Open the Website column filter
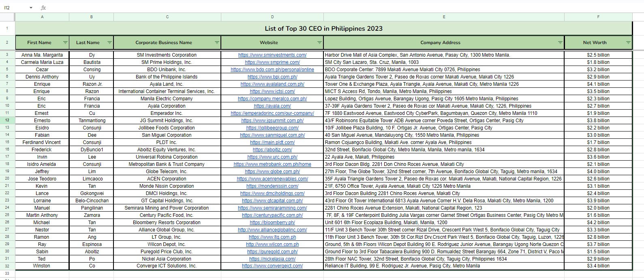Screen dimensions: 644x280 (x=319, y=42)
